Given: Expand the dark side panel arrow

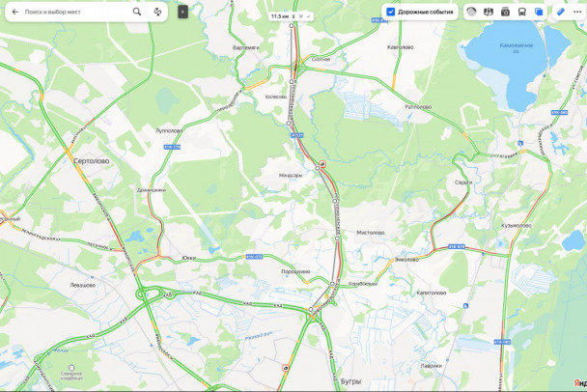Looking at the screenshot, I should click(x=182, y=12).
